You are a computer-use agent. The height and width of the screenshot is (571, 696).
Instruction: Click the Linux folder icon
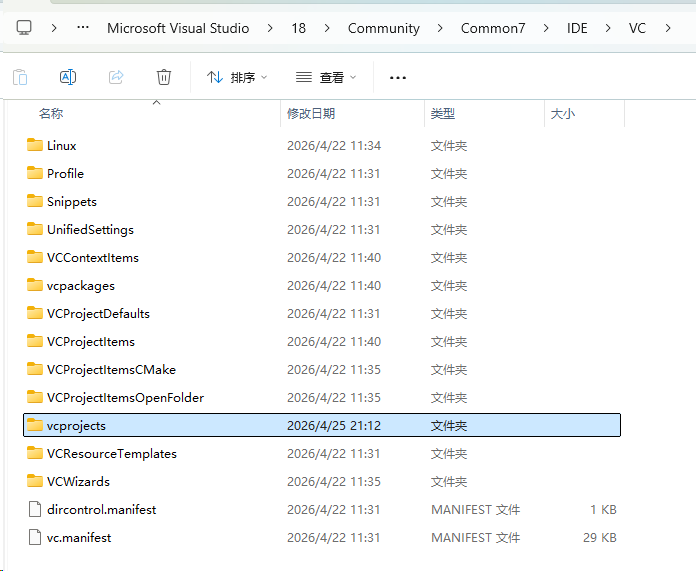pos(35,146)
